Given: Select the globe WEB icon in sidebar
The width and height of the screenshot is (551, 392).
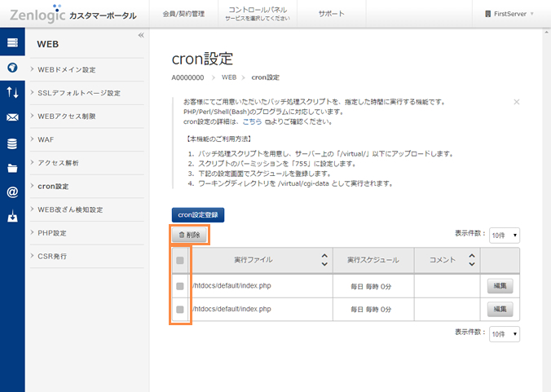Looking at the screenshot, I should tap(12, 68).
